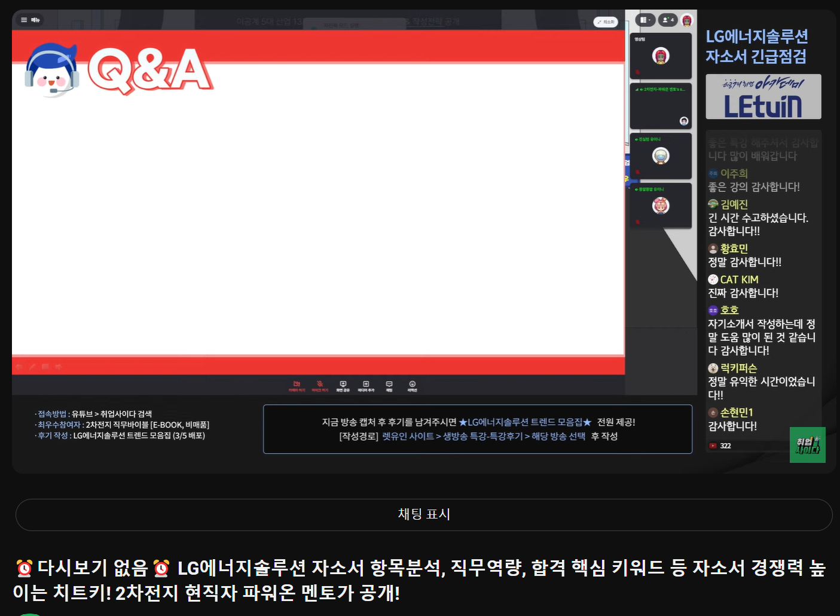The image size is (840, 616).
Task: Click the avatar icon next to 손현민1
Action: coord(713,413)
